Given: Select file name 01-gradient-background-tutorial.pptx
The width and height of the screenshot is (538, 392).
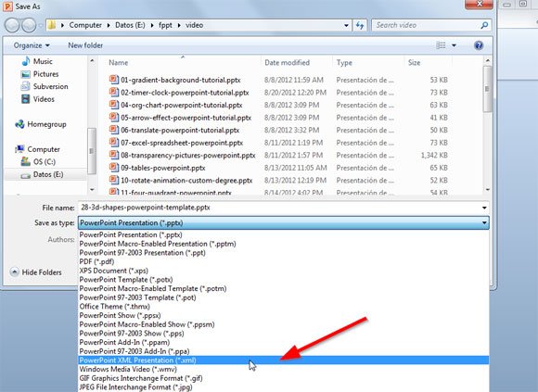Looking at the screenshot, I should click(181, 80).
